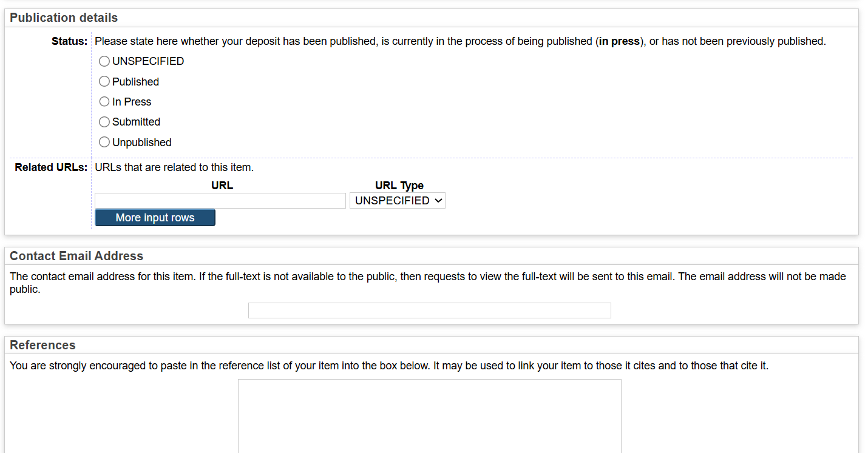This screenshot has height=453, width=868.
Task: Choose the Published status option
Action: (x=104, y=82)
